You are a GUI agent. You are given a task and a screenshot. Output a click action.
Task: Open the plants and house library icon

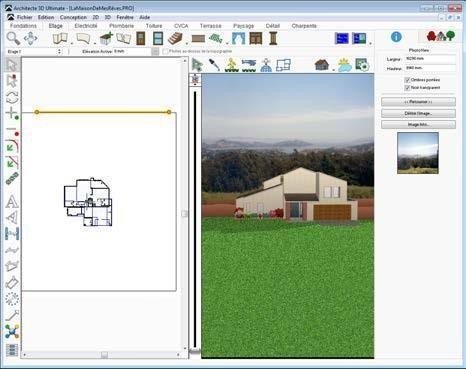[x=441, y=36]
